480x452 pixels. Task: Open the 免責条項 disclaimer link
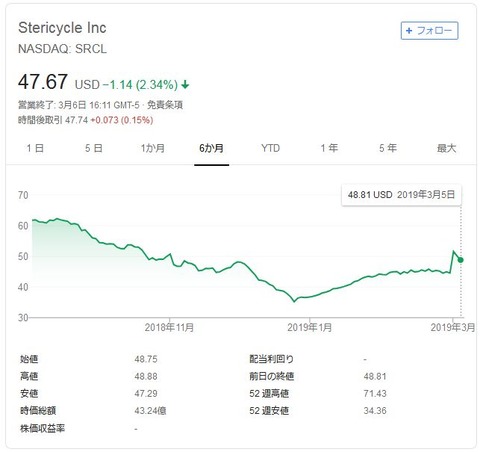pyautogui.click(x=165, y=105)
